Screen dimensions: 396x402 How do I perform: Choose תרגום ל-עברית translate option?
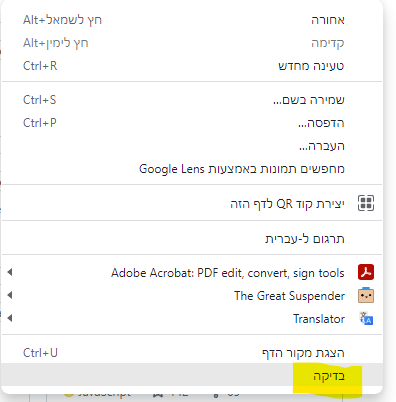point(192,238)
